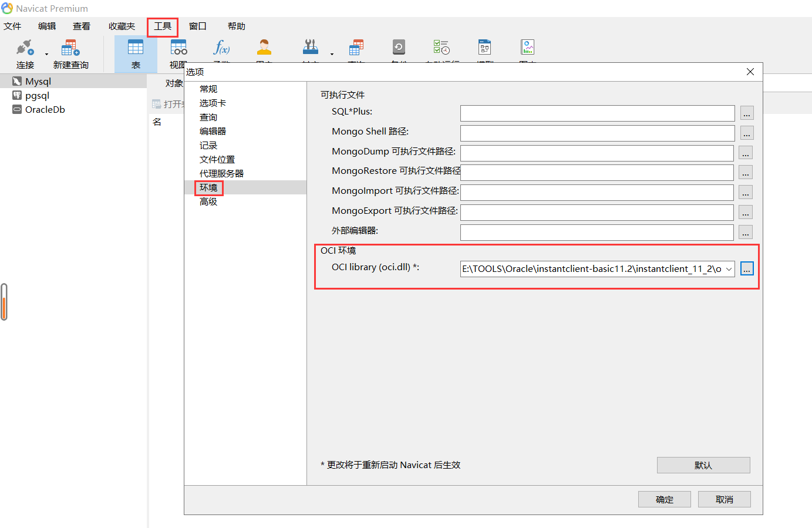The image size is (812, 528).
Task: Expand the OCI library path dropdown
Action: click(x=729, y=268)
